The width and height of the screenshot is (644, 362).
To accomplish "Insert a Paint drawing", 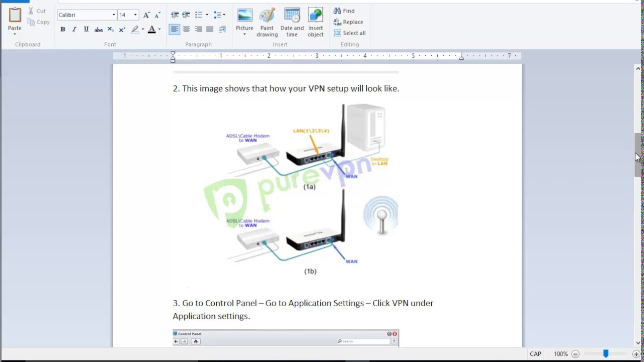I will tap(267, 23).
